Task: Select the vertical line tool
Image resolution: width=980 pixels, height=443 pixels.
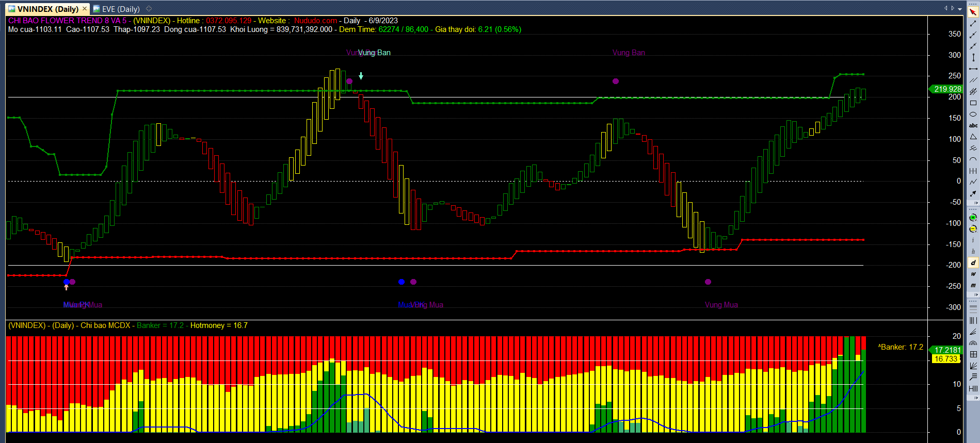Action: coord(973,58)
